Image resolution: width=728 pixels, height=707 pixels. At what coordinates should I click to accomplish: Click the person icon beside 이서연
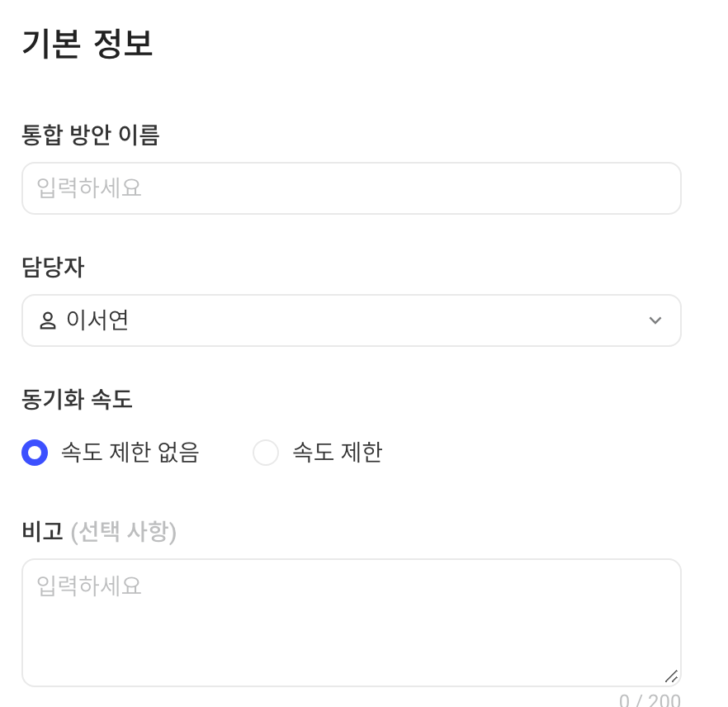[x=47, y=320]
